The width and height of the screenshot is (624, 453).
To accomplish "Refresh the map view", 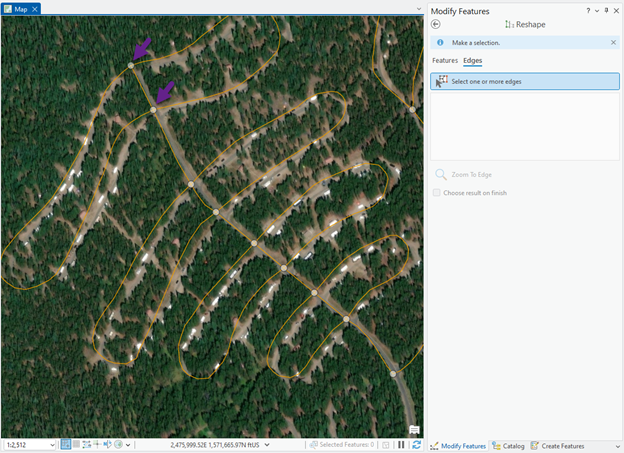I will [416, 445].
